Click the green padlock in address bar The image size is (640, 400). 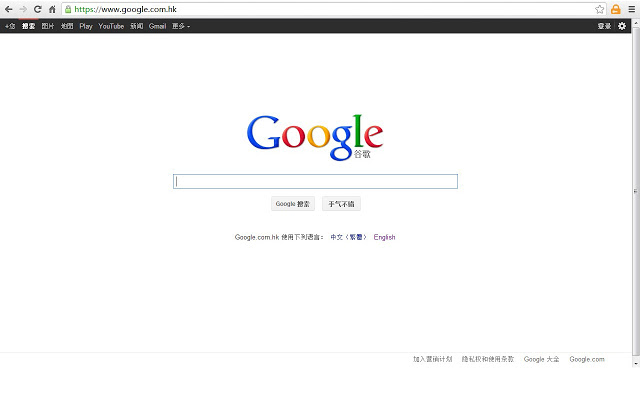pos(68,9)
